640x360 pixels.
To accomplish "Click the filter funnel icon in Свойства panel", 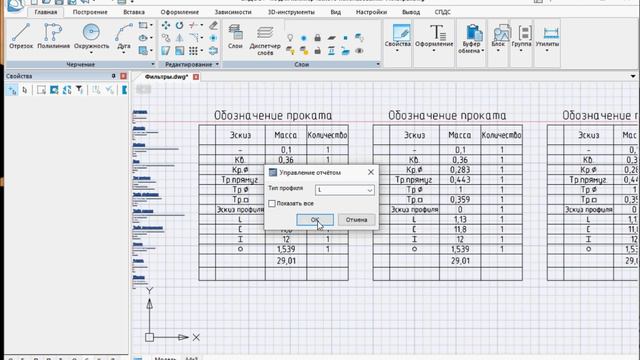I will 80,90.
